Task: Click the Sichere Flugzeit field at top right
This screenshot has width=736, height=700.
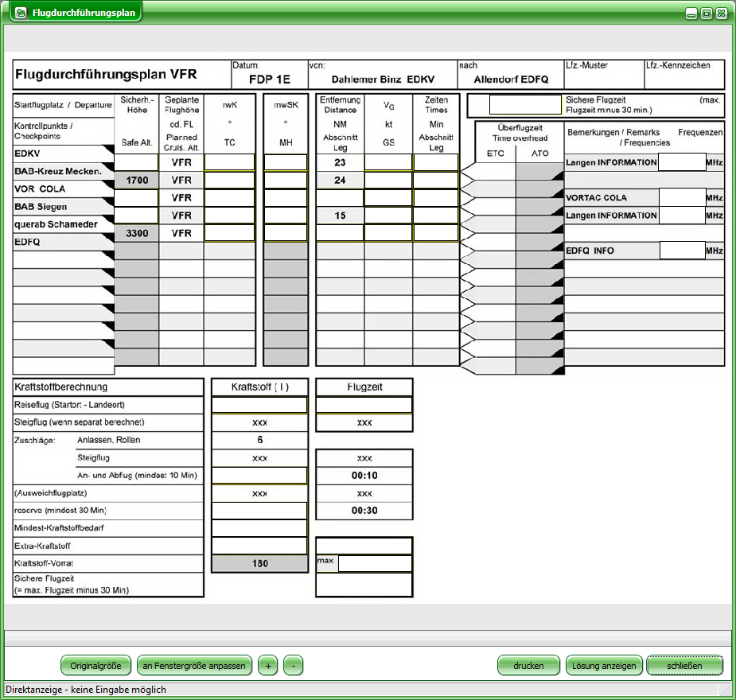Action: tap(525, 105)
